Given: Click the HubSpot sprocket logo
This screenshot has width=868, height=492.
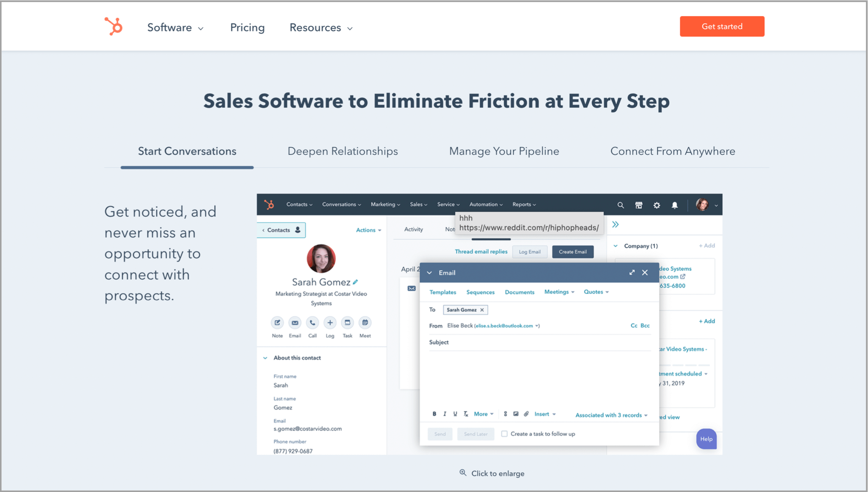Looking at the screenshot, I should pos(113,26).
